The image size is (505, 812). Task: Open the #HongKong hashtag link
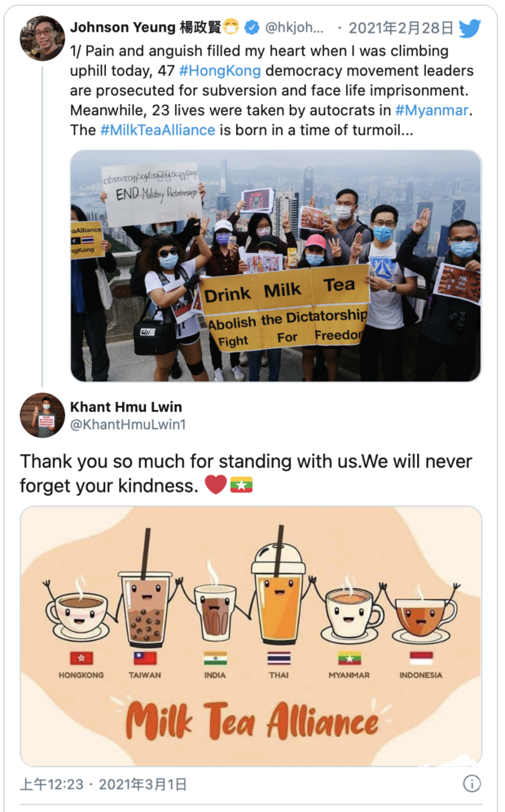(x=220, y=70)
